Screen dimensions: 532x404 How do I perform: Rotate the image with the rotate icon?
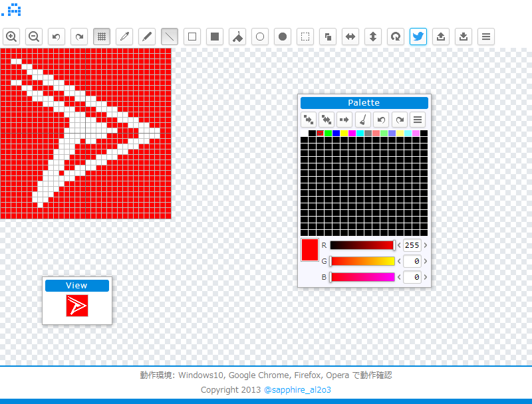pyautogui.click(x=396, y=37)
